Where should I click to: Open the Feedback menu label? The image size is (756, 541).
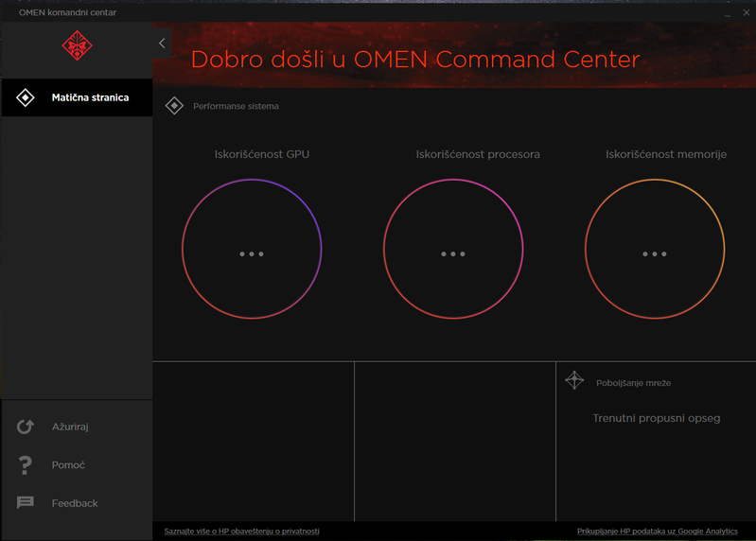tap(75, 503)
